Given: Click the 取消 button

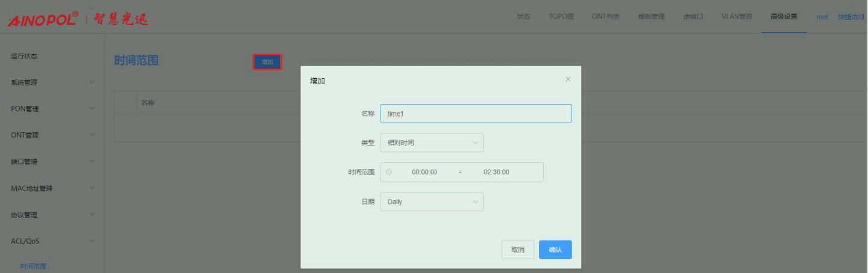Looking at the screenshot, I should pos(517,250).
